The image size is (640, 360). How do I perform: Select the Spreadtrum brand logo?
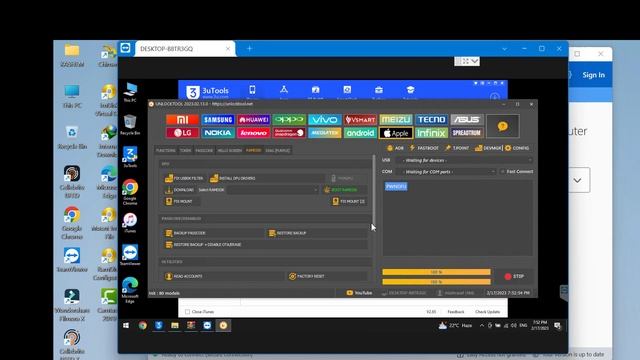tap(467, 133)
